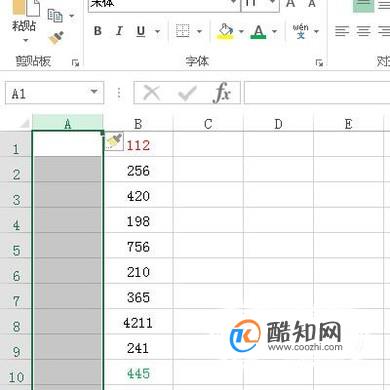Click cell containing 4211
Image resolution: width=390 pixels, height=390 pixels.
138,322
